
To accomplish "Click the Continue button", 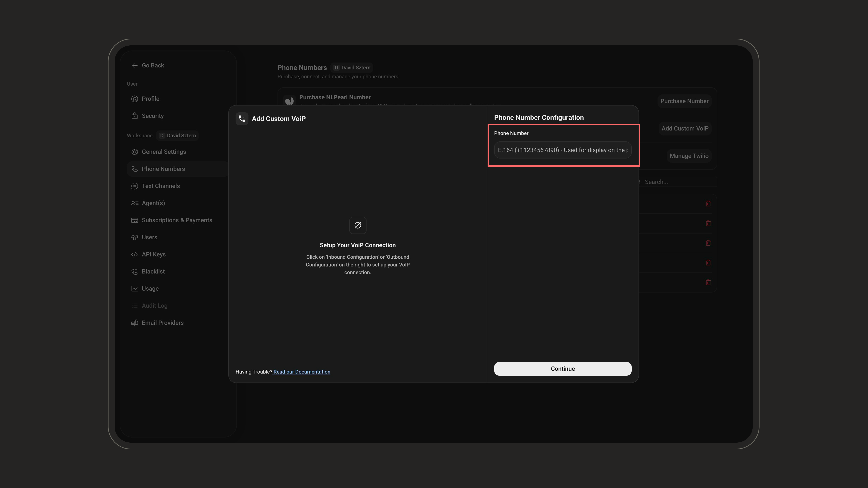I will point(562,369).
